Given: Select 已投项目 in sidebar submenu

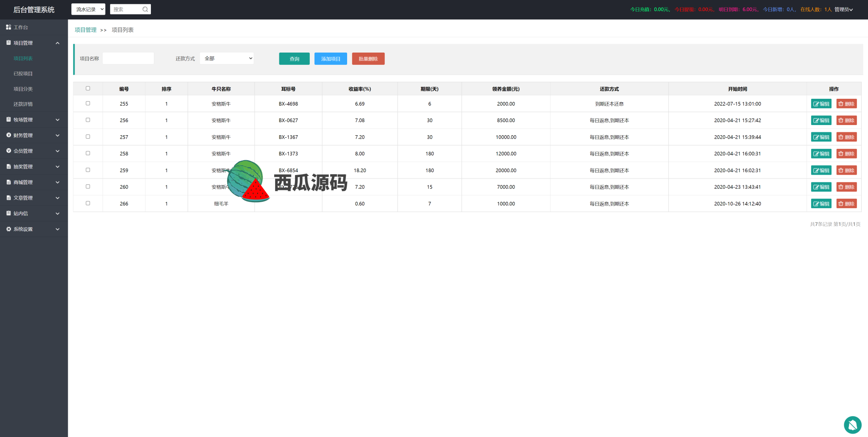Looking at the screenshot, I should [23, 74].
